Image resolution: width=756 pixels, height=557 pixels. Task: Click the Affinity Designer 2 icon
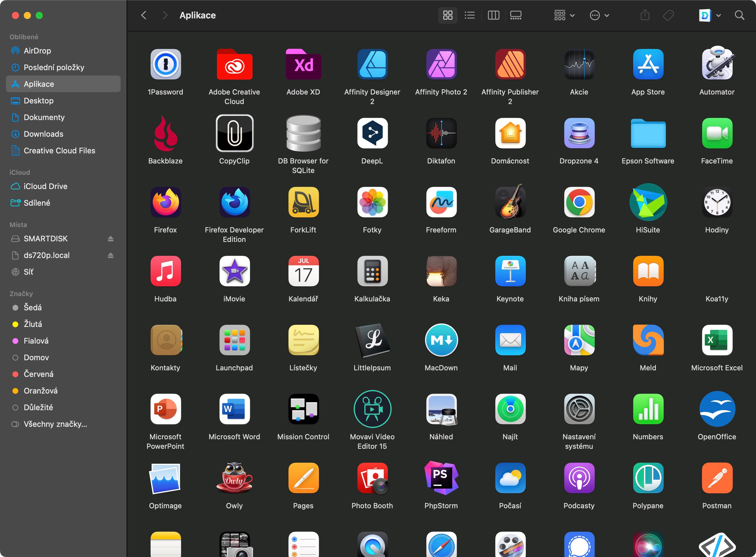[372, 64]
